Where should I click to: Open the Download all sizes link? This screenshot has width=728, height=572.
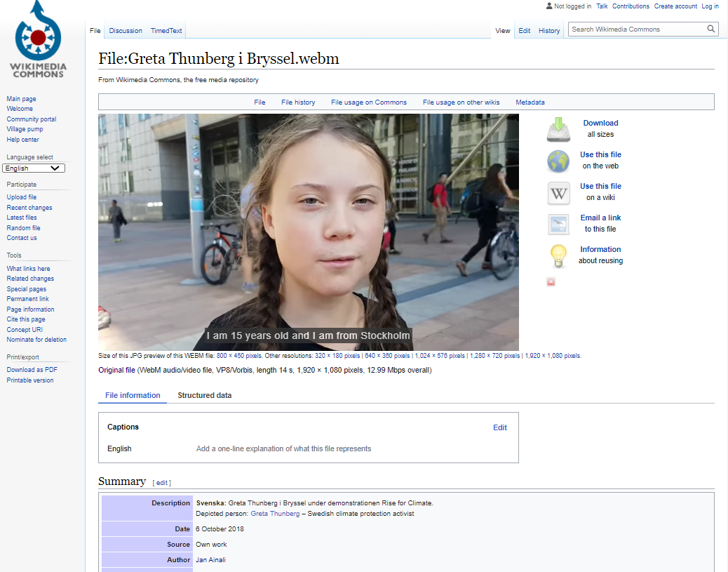pos(601,123)
